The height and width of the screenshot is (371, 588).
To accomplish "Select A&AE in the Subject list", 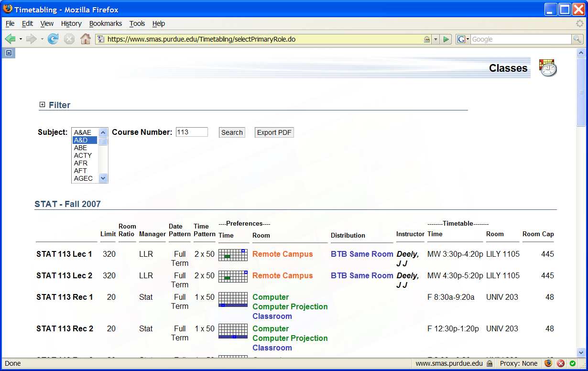I will (x=85, y=132).
